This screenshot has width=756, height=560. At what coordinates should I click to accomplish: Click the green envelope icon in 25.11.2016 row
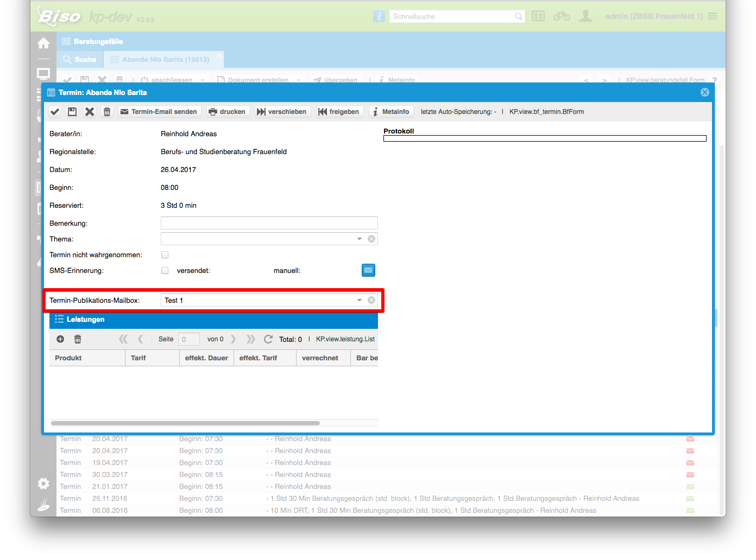pyautogui.click(x=690, y=499)
